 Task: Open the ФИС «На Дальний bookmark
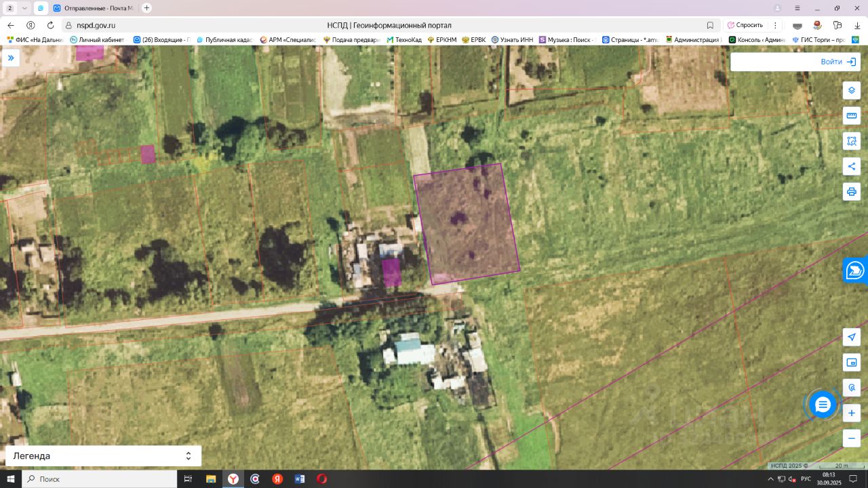pyautogui.click(x=35, y=40)
